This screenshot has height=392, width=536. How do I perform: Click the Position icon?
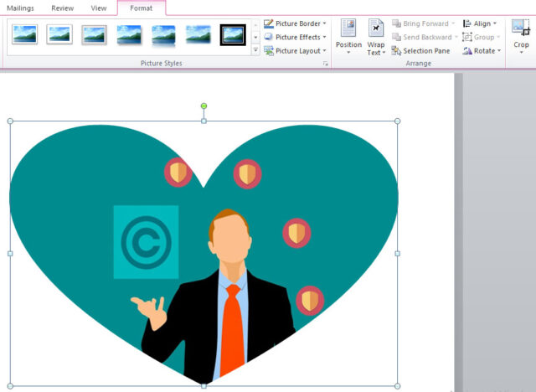[348, 28]
